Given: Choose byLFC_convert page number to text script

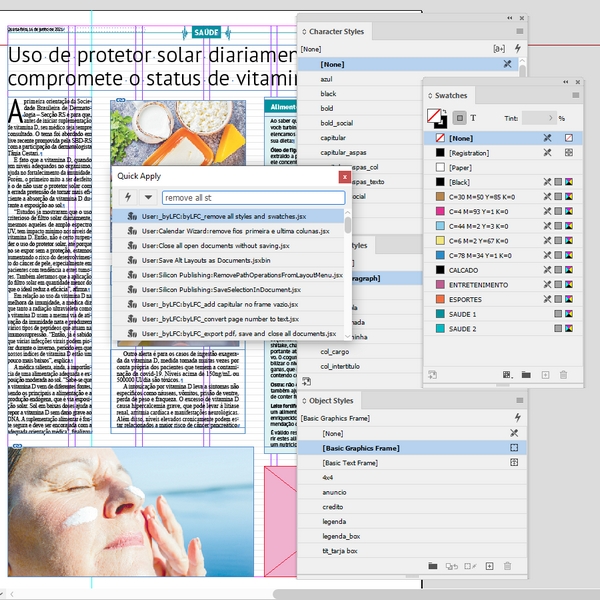Looking at the screenshot, I should coord(228,319).
